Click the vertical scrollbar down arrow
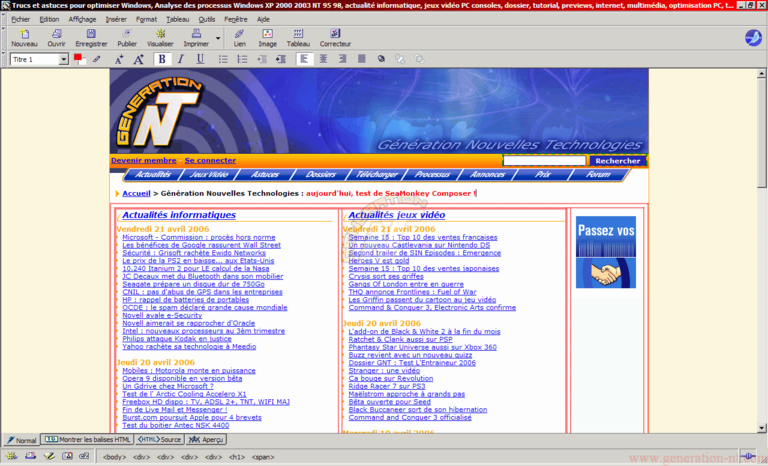 click(x=762, y=428)
